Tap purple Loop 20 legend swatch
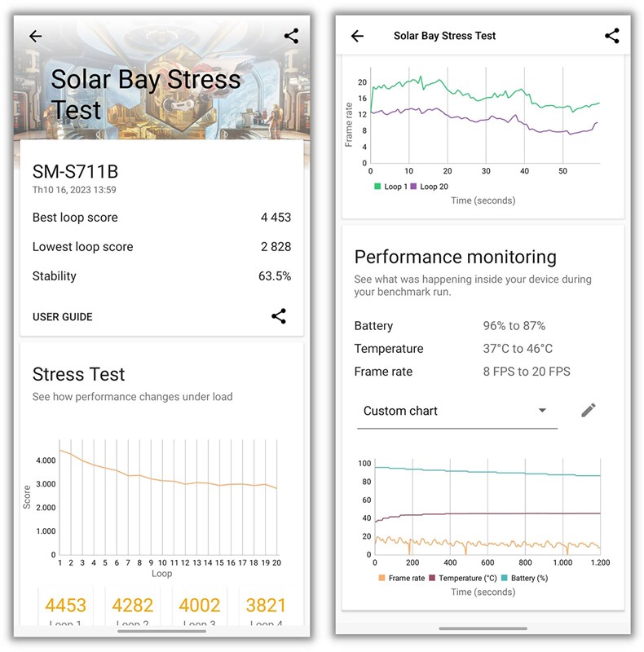Screen dimensions: 644x652 pos(413,187)
